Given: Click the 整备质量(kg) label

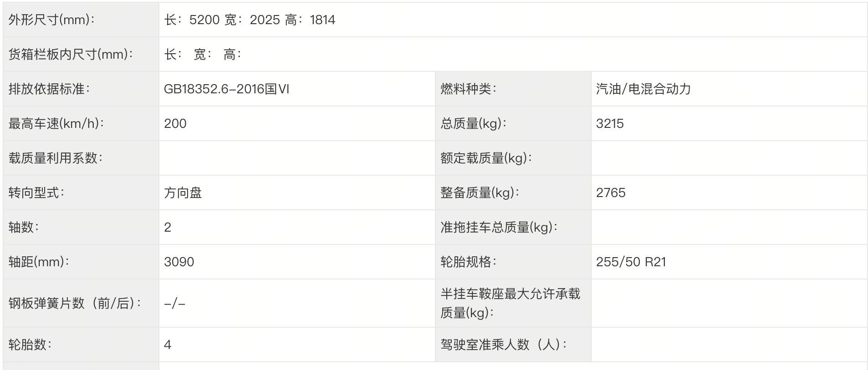Looking at the screenshot, I should click(480, 193).
